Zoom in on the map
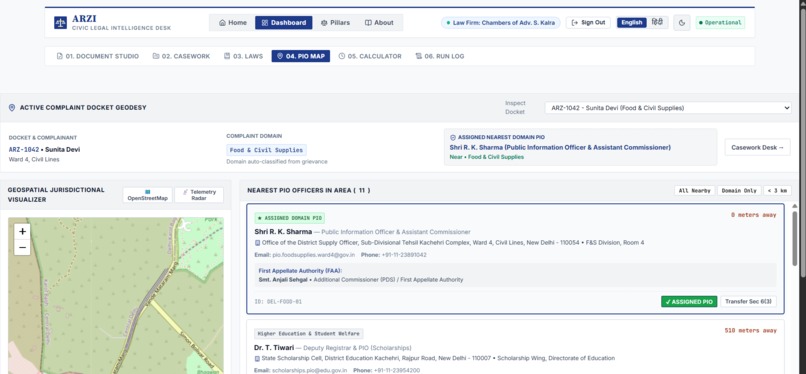This screenshot has height=374, width=806. (x=22, y=232)
